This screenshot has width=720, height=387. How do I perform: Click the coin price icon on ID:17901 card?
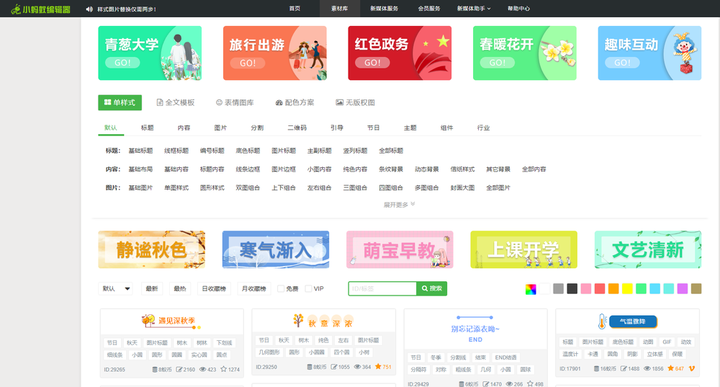(596, 369)
